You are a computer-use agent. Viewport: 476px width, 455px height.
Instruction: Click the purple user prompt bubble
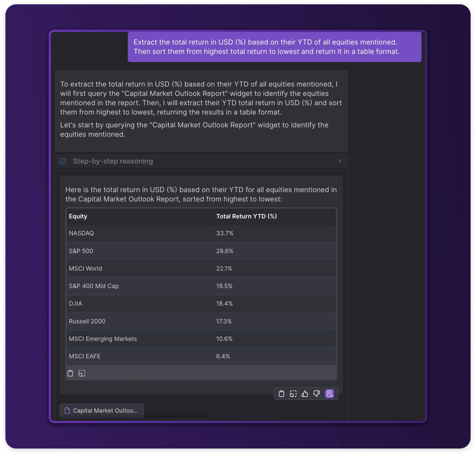[x=274, y=47]
